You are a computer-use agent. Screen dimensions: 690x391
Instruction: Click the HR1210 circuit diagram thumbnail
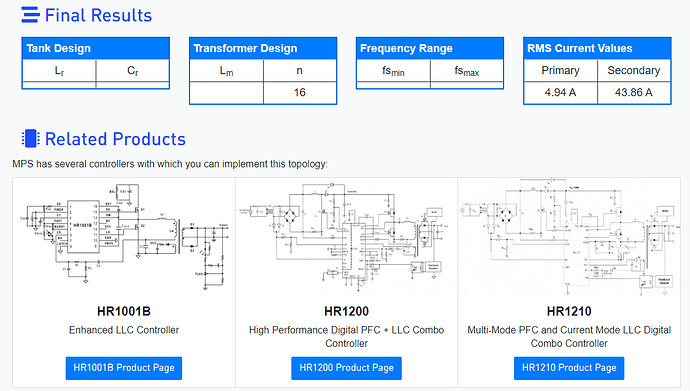[x=569, y=238]
